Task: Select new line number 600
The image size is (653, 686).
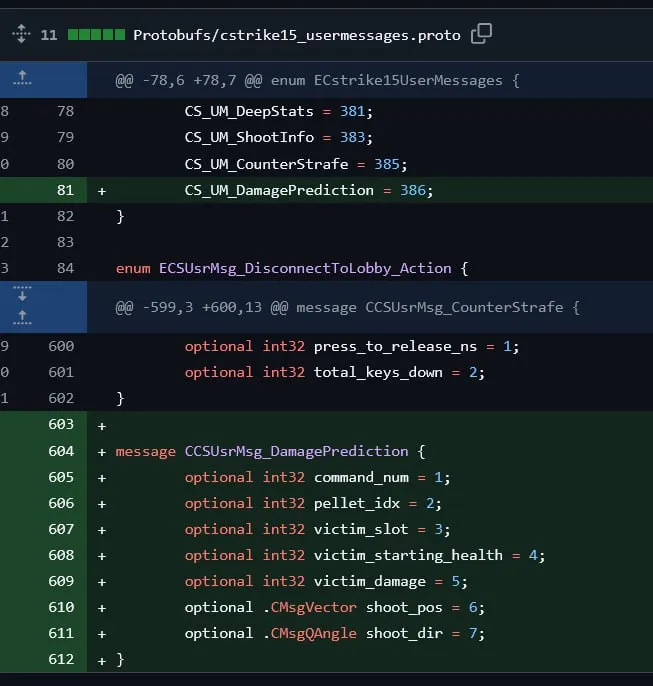Action: click(x=61, y=346)
